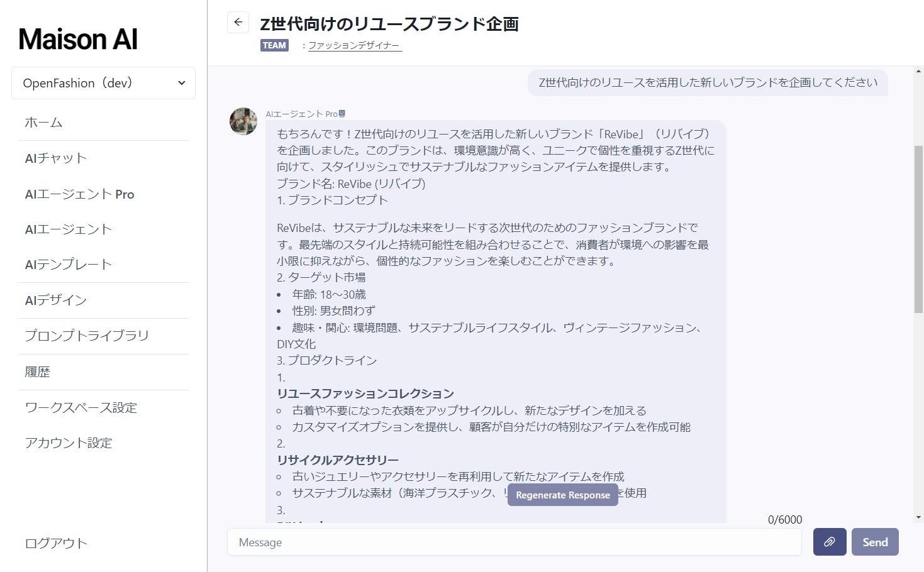Click the AI agent avatar picture

pos(243,121)
